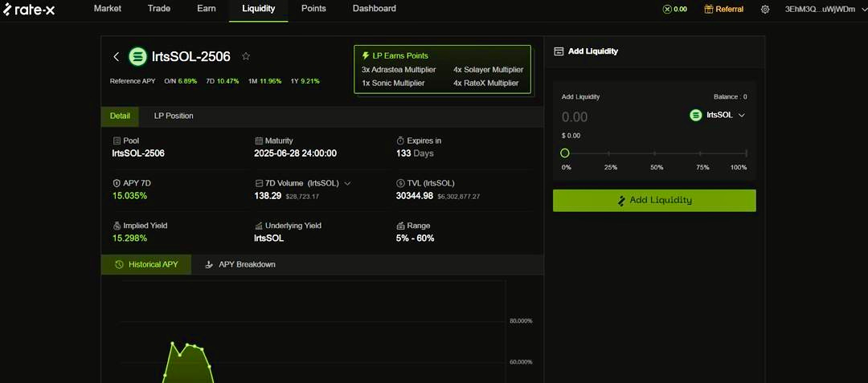The height and width of the screenshot is (383, 868).
Task: Click the 5% - 60% Range value
Action: click(x=416, y=238)
